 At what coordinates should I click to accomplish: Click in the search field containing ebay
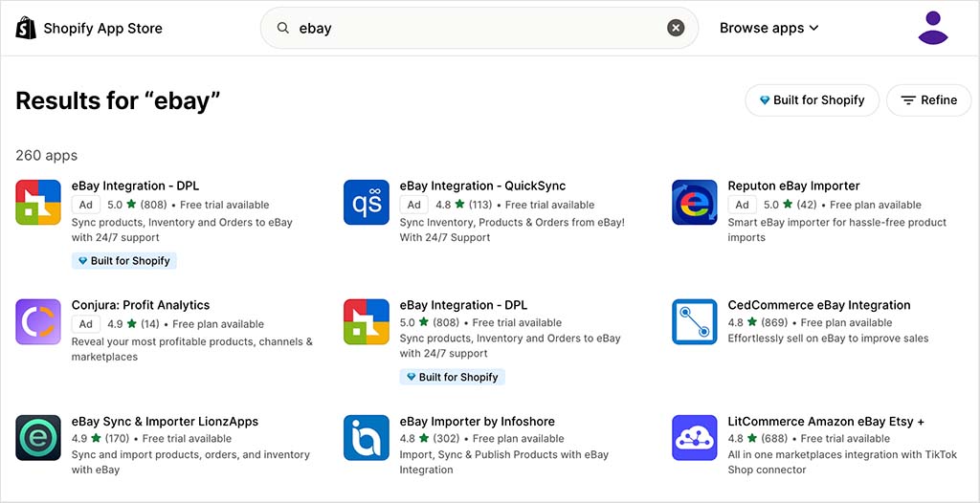point(479,28)
